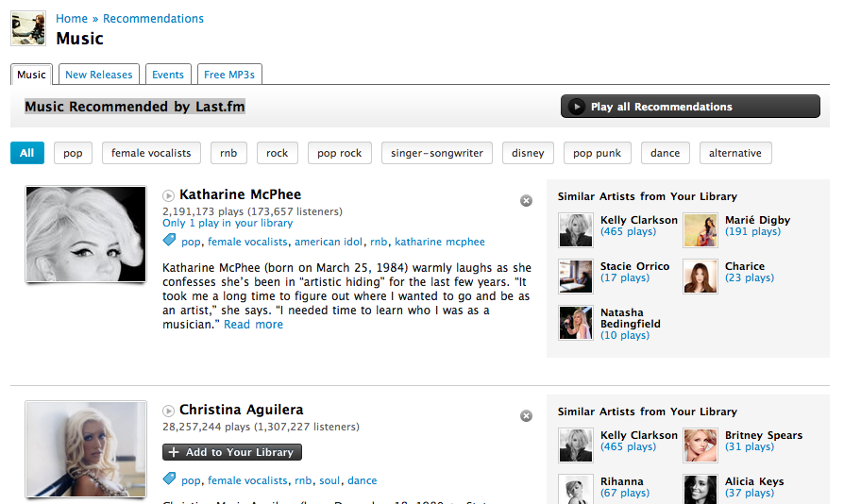Screen dimensions: 844x504
Task: Open Katharine McPhee artist name link
Action: [x=240, y=194]
